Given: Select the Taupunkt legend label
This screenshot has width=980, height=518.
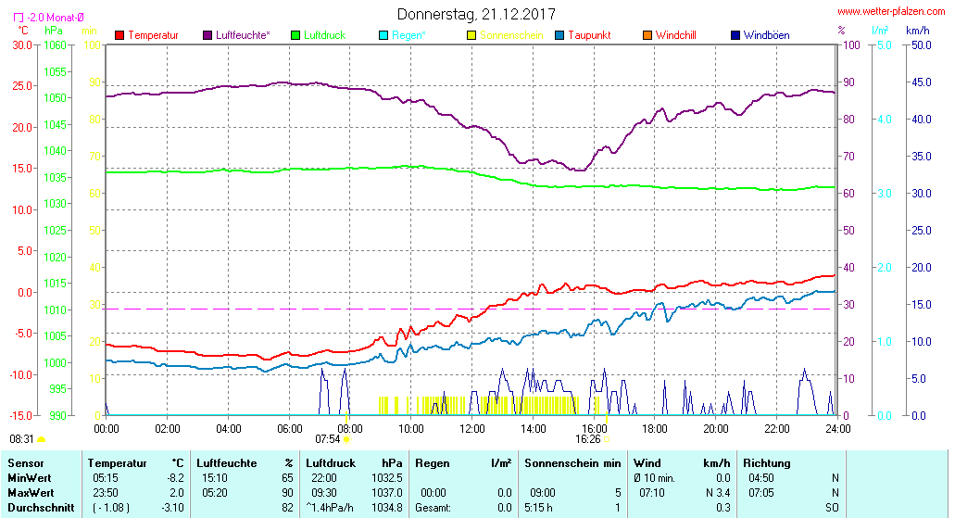Looking at the screenshot, I should tap(589, 35).
